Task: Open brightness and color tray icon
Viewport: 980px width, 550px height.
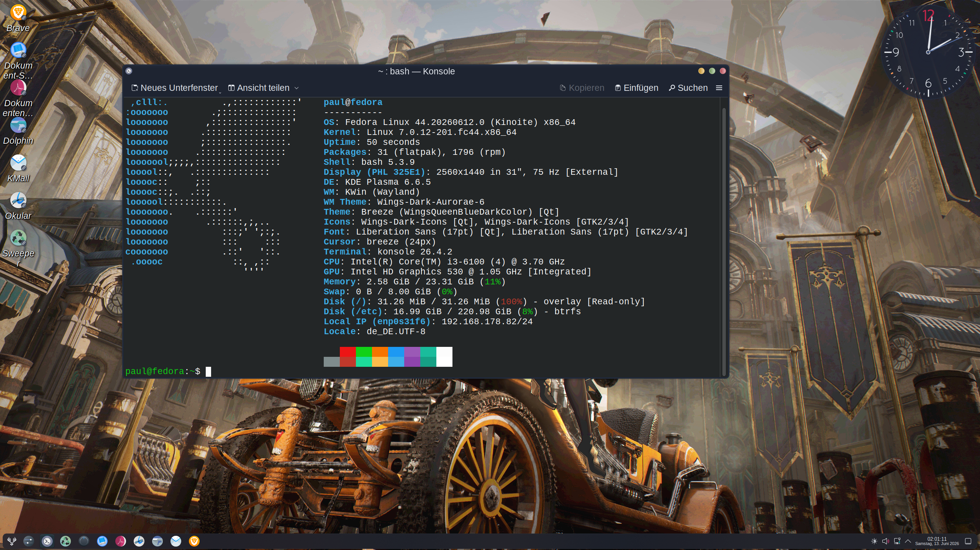Action: pyautogui.click(x=874, y=541)
